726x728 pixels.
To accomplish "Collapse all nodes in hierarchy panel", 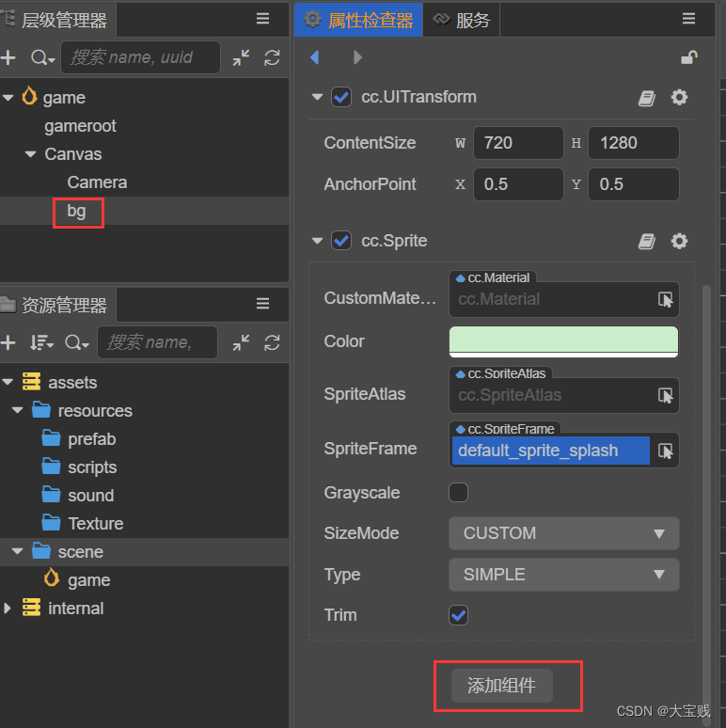I will [x=242, y=58].
